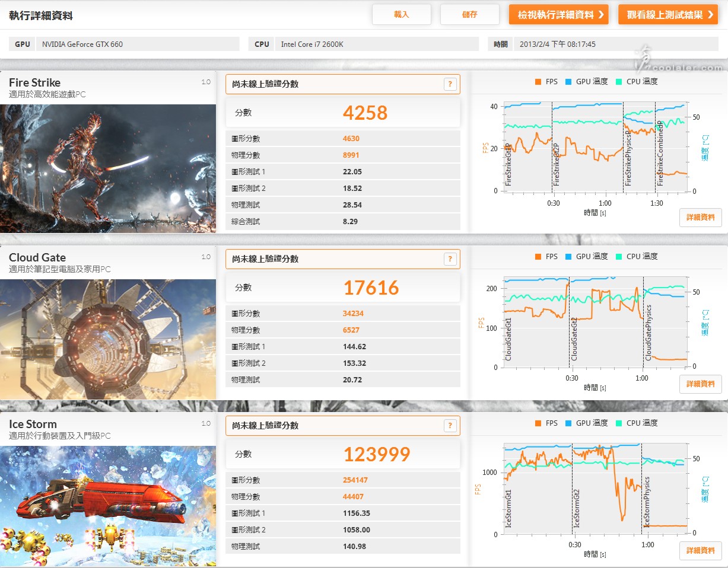Click 時間 field showing 2013/2/4
Image resolution: width=728 pixels, height=568 pixels.
(x=616, y=44)
